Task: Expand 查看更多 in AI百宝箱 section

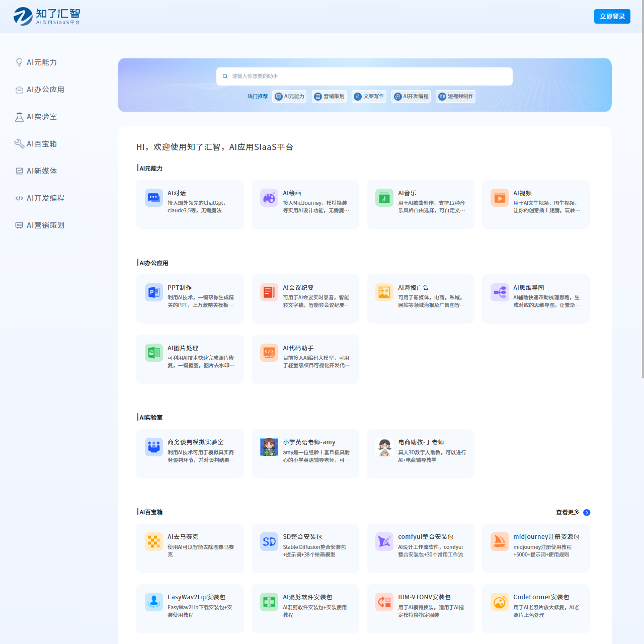Action: [x=573, y=512]
